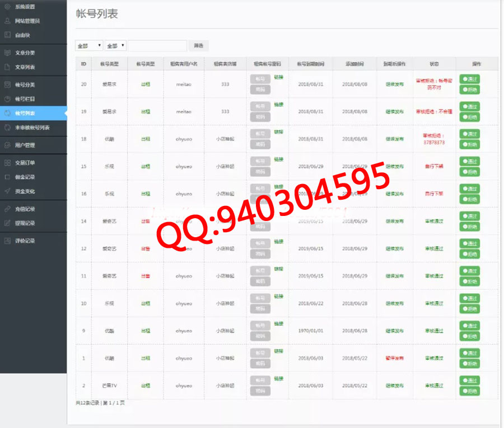Click the 帐号 button in row ID 9
Image resolution: width=504 pixels, height=428 pixels.
click(260, 325)
